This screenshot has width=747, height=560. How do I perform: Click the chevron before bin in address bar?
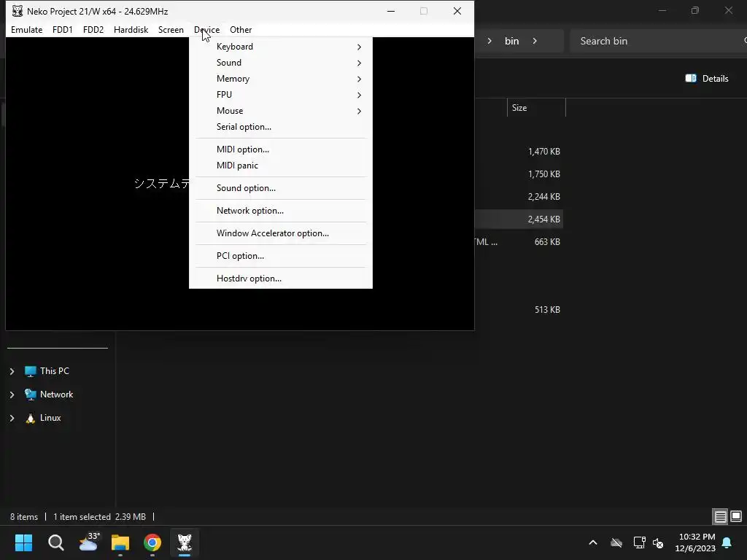489,41
